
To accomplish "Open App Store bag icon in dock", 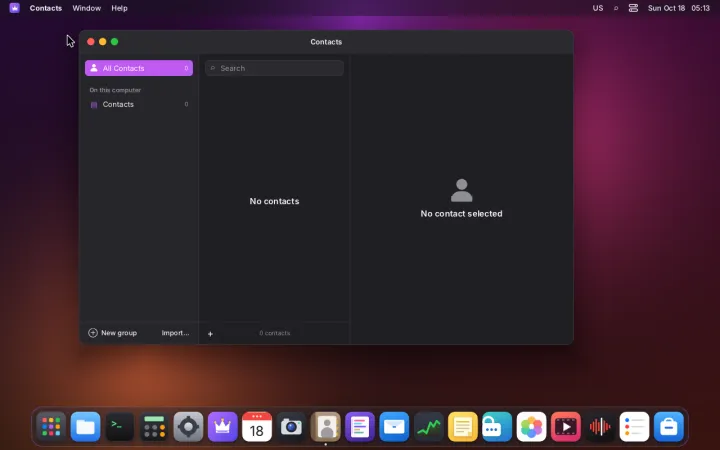I will 669,427.
